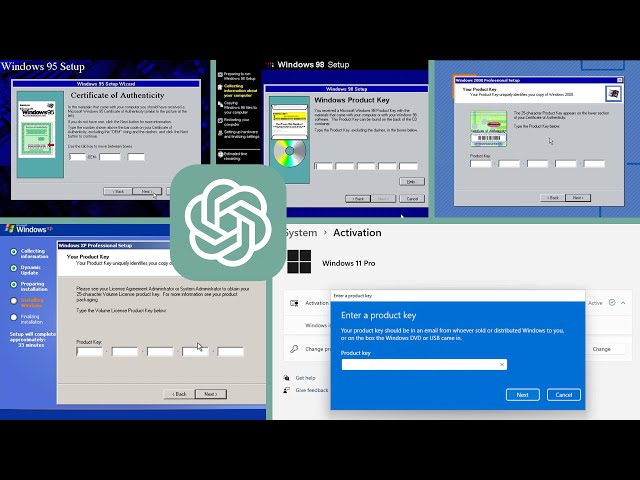This screenshot has height=480, width=640.
Task: Click the Windows 11 Pro edition text
Action: point(349,263)
